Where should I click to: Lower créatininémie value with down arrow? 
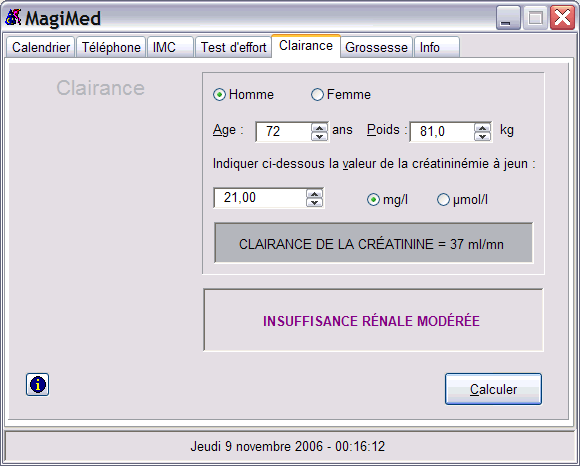pos(314,203)
